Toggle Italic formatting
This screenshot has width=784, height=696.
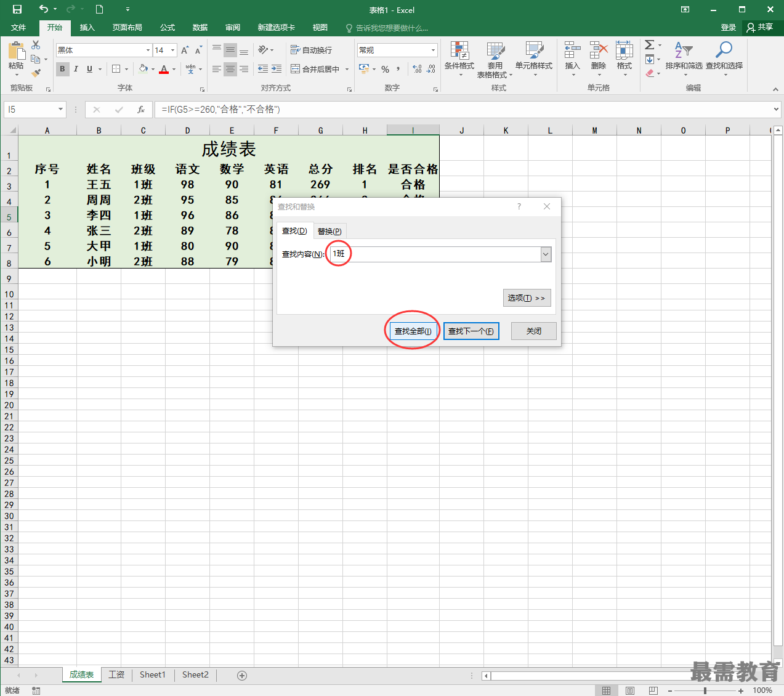click(x=76, y=69)
